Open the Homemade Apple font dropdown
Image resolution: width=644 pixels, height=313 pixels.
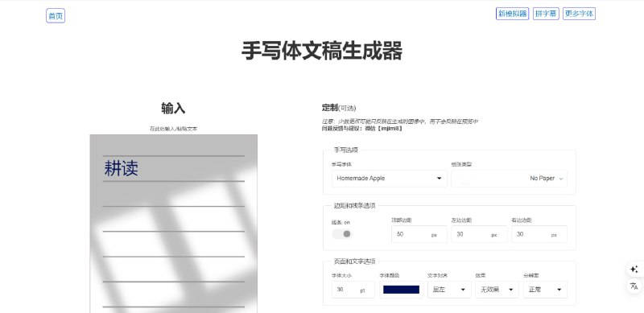coord(389,179)
